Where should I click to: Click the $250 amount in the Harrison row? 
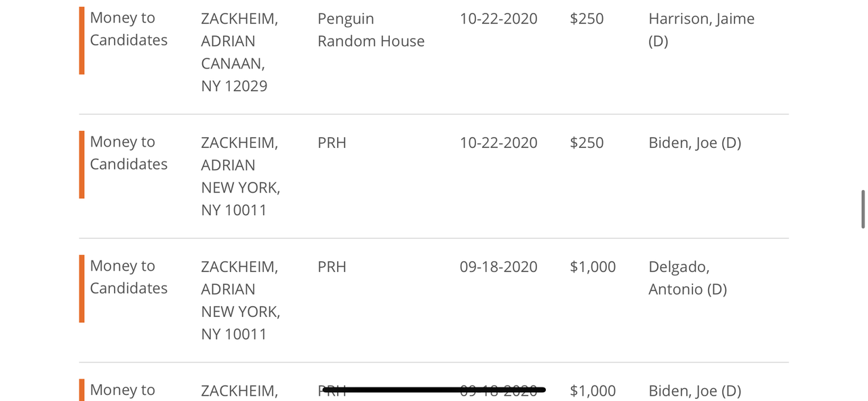point(587,19)
